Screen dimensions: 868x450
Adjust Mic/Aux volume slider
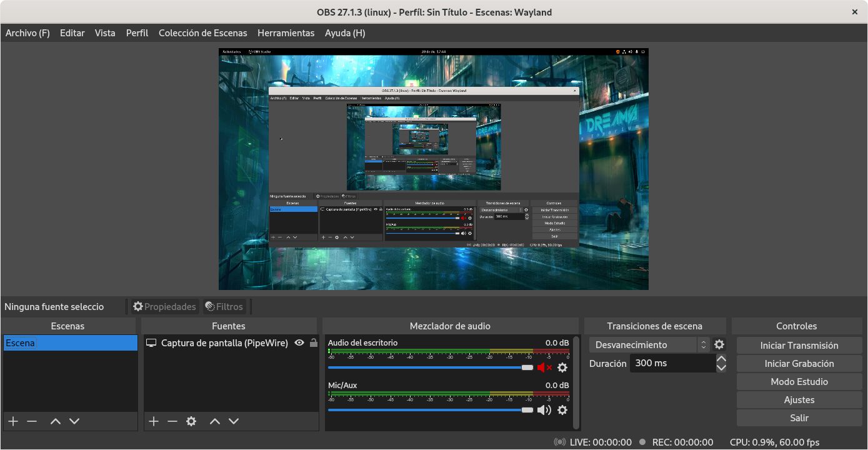(431, 410)
